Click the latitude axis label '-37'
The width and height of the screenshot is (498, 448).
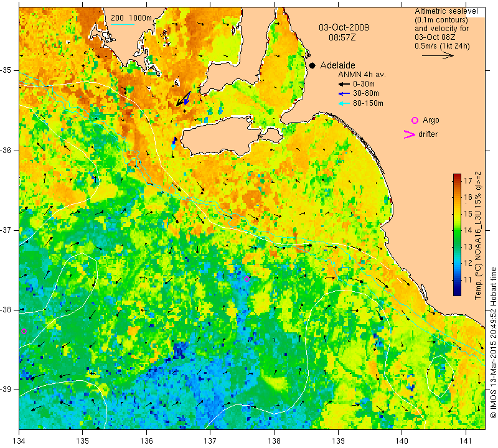click(6, 230)
